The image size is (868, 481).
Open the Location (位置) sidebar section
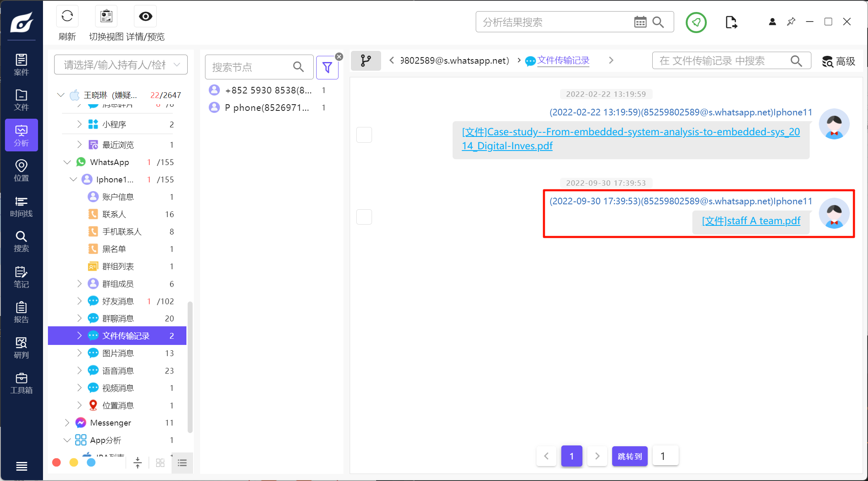pos(21,171)
